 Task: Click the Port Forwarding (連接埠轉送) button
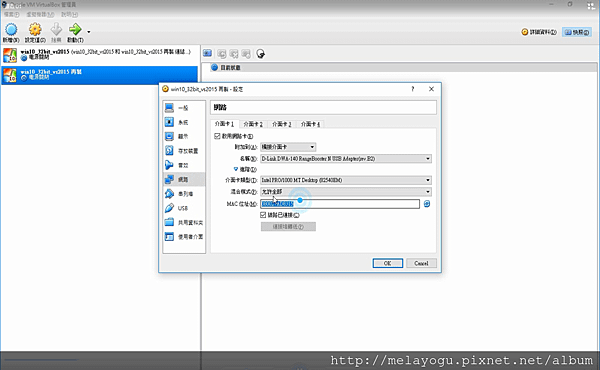(x=288, y=227)
